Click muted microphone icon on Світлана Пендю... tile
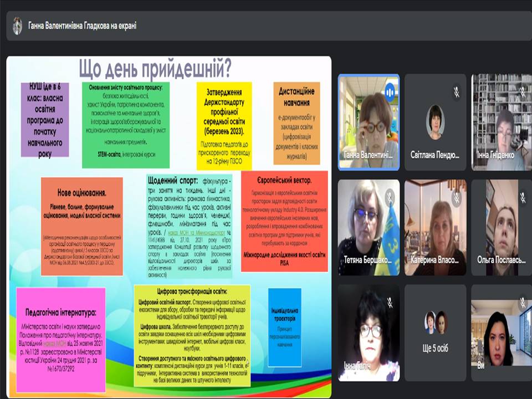Image resolution: width=532 pixels, height=399 pixels. pyautogui.click(x=457, y=91)
